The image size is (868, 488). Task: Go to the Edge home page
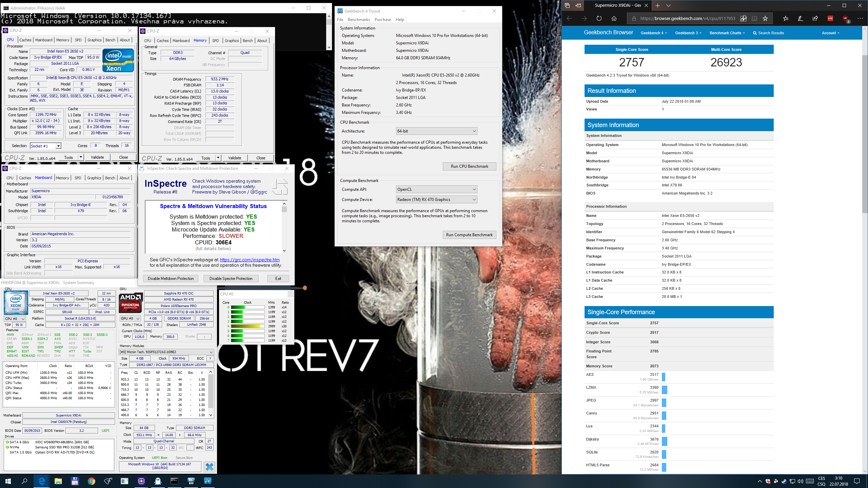[614, 18]
